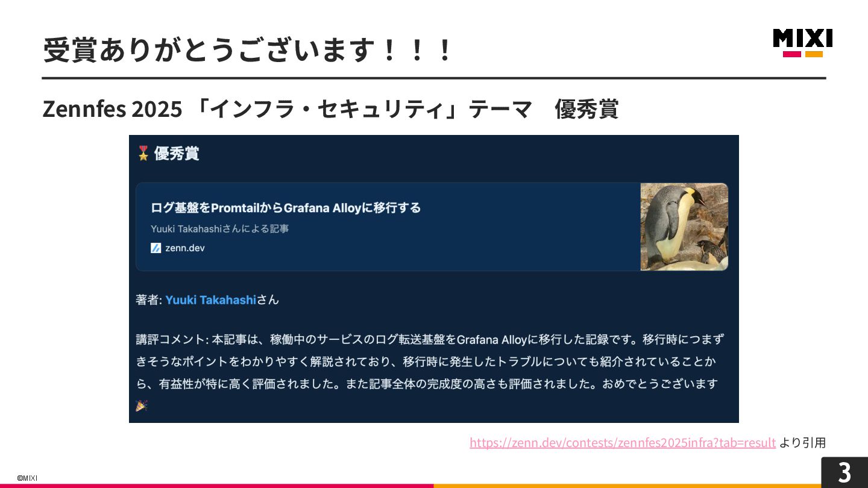Click the text Yuuki Takahashiさんによる記事
Screen dimensions: 868x488
[219, 229]
